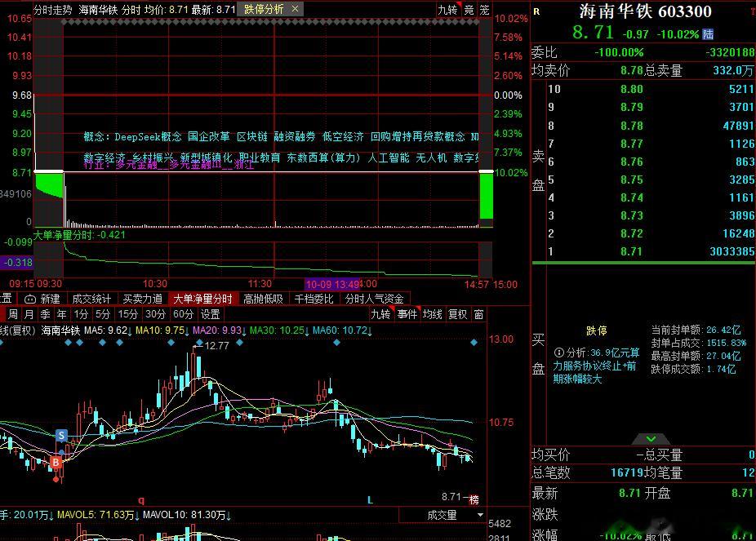756x541 pixels.
Task: Toggle the 竞 auction button on the intraday chart
Action: 469,9
